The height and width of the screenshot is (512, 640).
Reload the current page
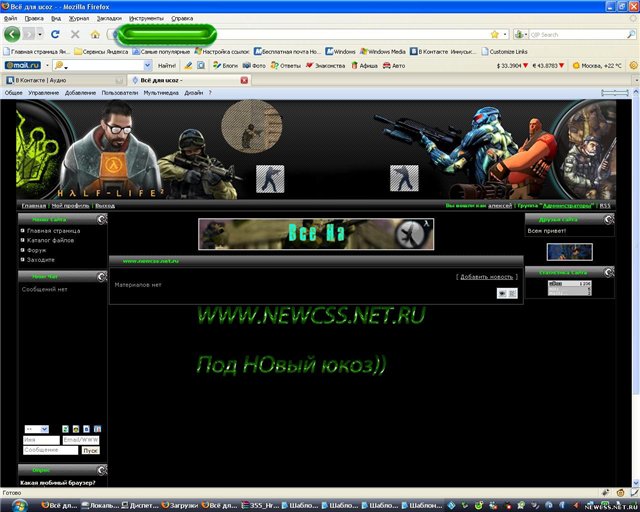tap(56, 34)
